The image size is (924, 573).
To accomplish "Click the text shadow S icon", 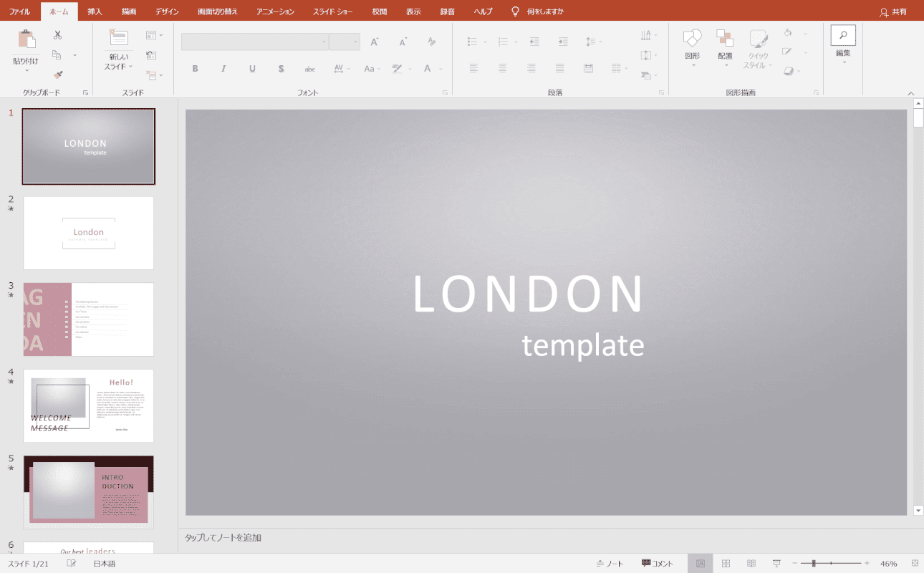I will 281,69.
